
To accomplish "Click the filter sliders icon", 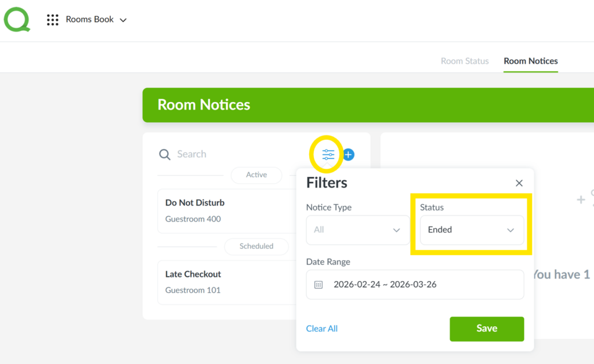I will [328, 155].
